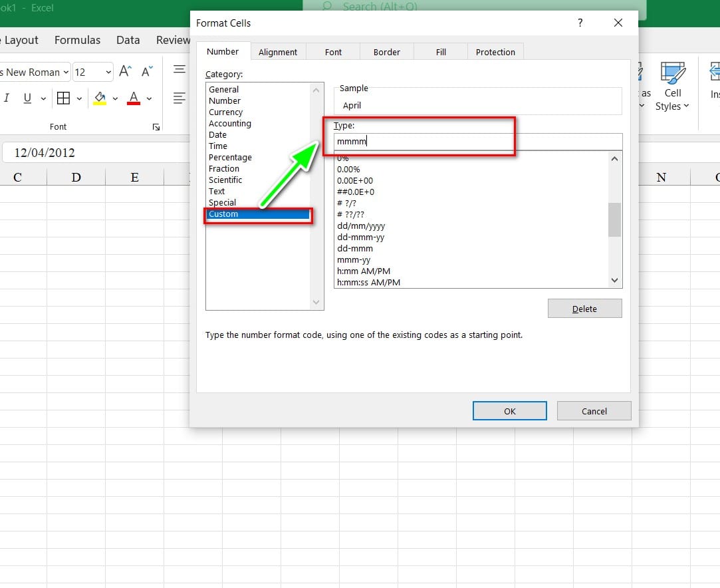
Task: Click the Font group dialog launcher icon
Action: click(156, 127)
